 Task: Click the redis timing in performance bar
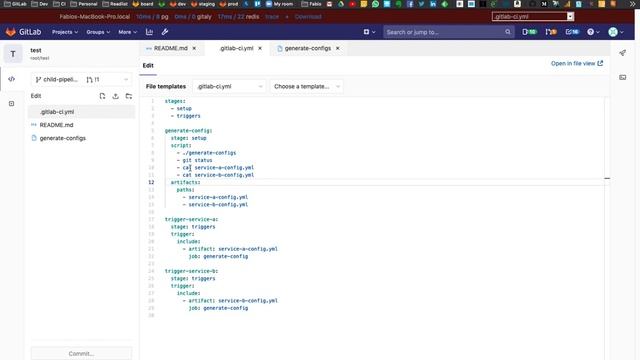(x=238, y=17)
